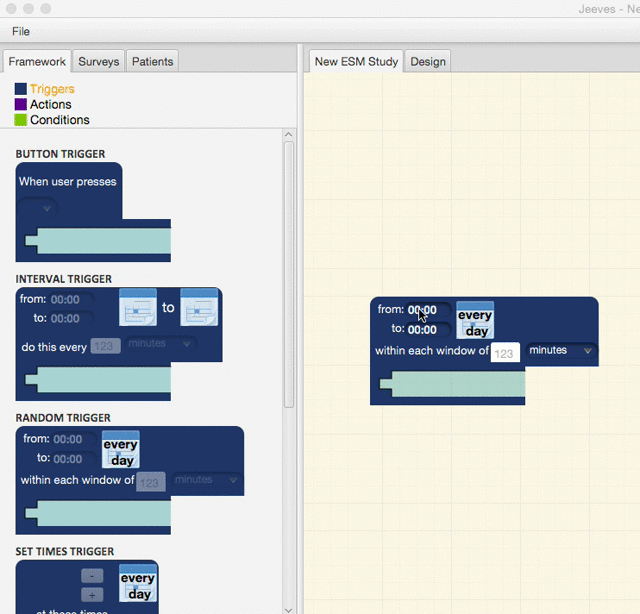Click the purple Actions color square
Viewport: 640px width, 614px height.
pos(21,105)
